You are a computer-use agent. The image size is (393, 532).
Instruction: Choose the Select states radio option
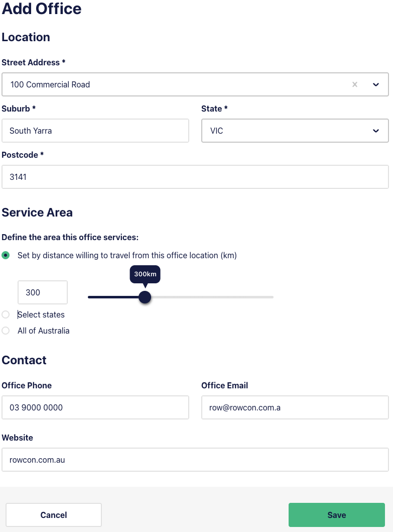point(6,314)
